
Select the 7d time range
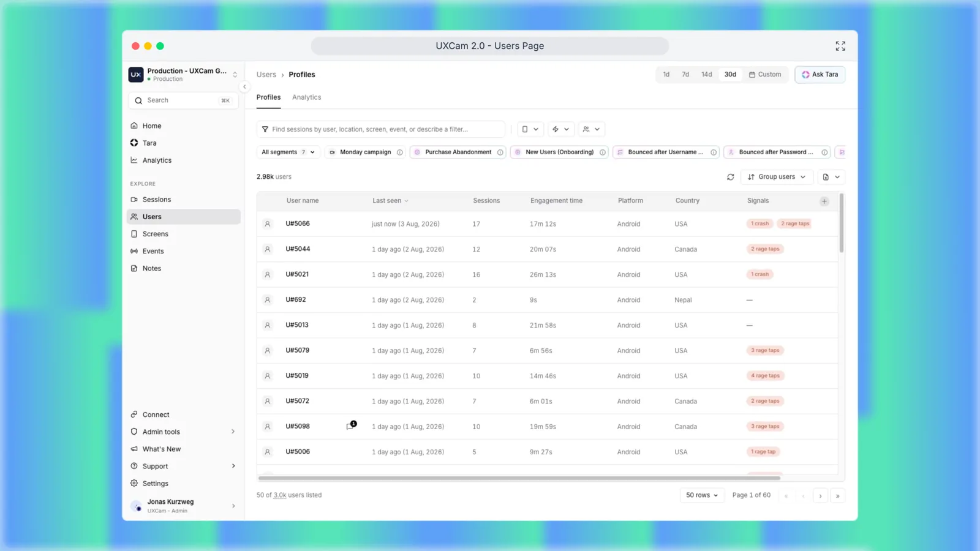tap(685, 75)
